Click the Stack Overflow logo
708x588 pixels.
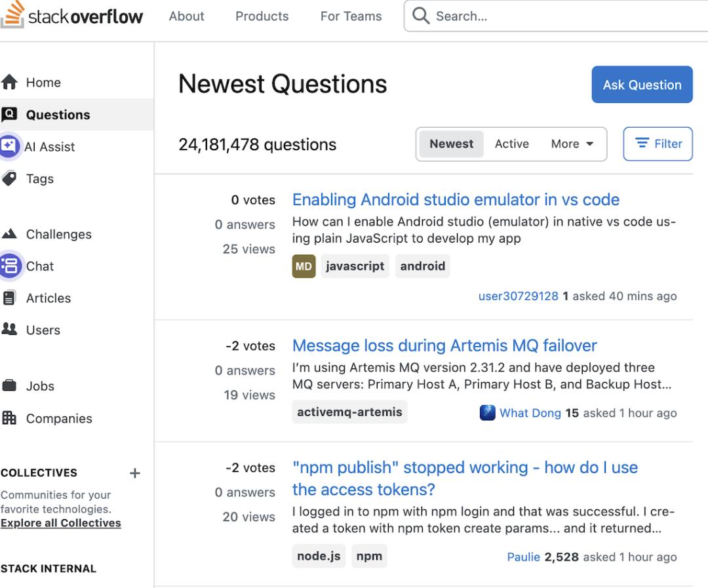point(72,16)
